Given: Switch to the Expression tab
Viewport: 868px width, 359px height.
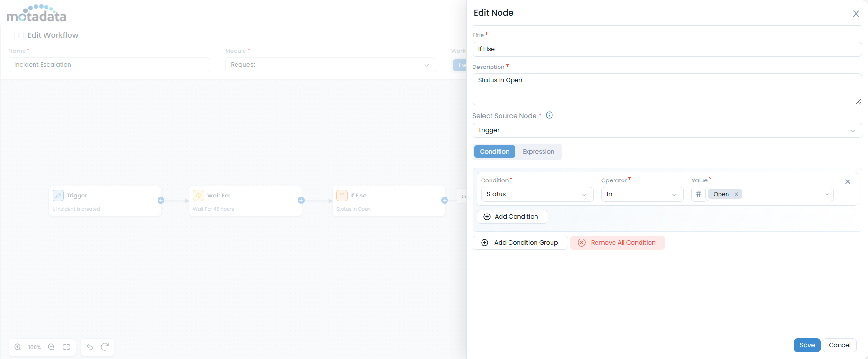Looking at the screenshot, I should [x=538, y=152].
